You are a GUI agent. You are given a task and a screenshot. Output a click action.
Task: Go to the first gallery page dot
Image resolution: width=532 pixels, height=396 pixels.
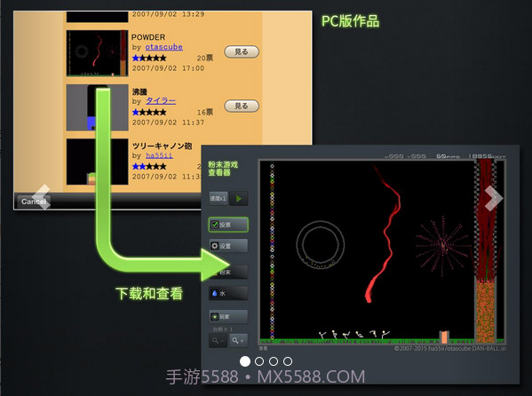tap(245, 361)
